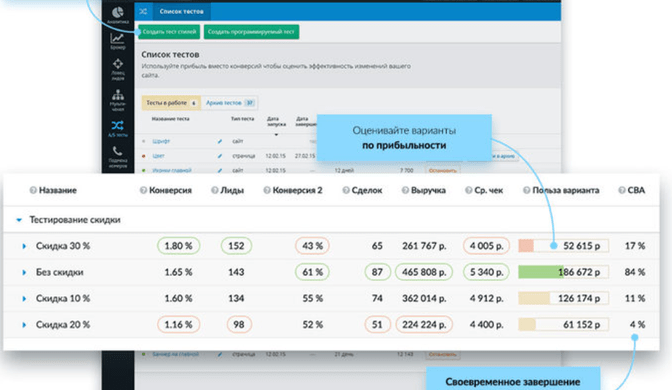The image size is (672, 390).
Task: Click the 362 014 р. revenue value
Action: (424, 299)
